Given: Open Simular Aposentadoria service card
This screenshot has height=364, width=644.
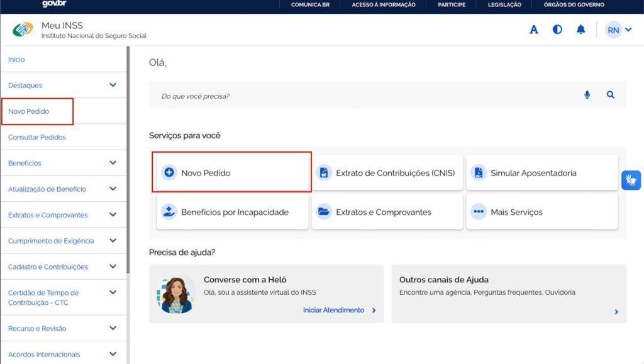Looking at the screenshot, I should pyautogui.click(x=542, y=173).
